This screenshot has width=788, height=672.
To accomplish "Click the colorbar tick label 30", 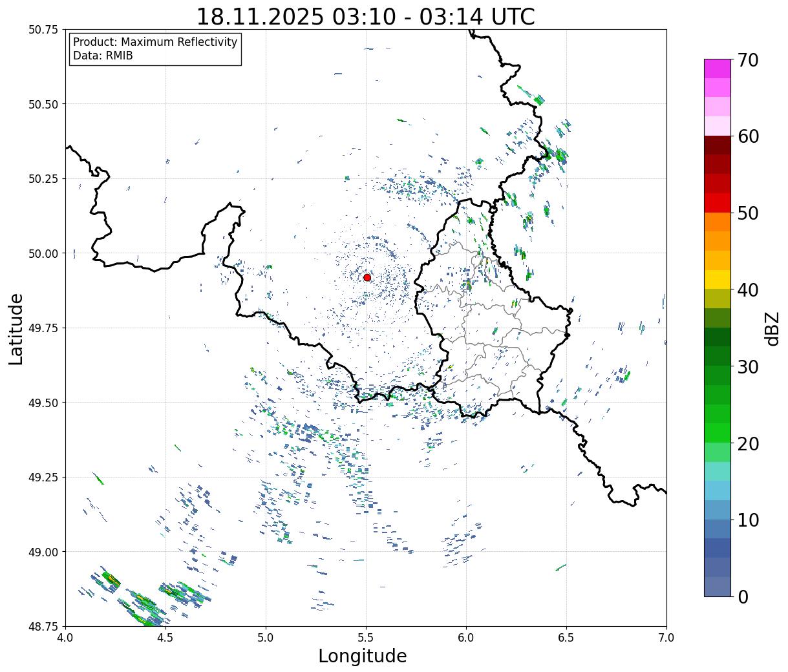I will pos(748,366).
